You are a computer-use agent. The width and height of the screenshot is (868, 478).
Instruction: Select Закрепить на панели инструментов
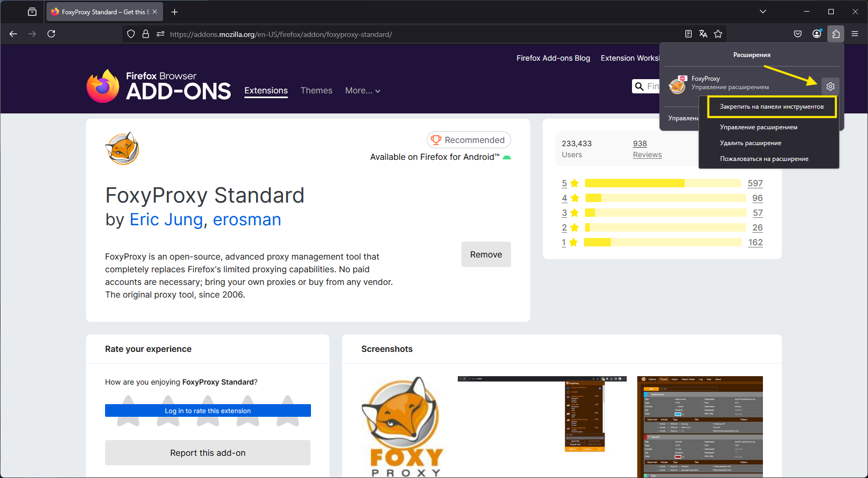pyautogui.click(x=771, y=107)
